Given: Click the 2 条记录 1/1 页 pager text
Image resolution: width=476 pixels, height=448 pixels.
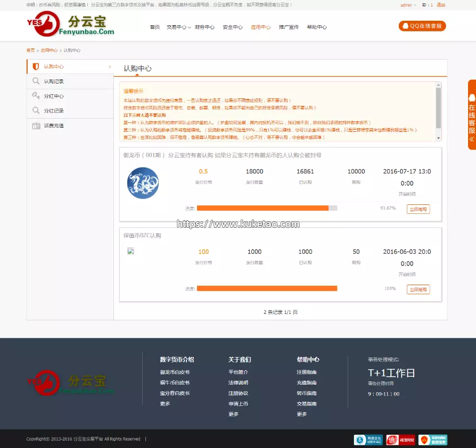Looking at the screenshot, I should point(281,312).
